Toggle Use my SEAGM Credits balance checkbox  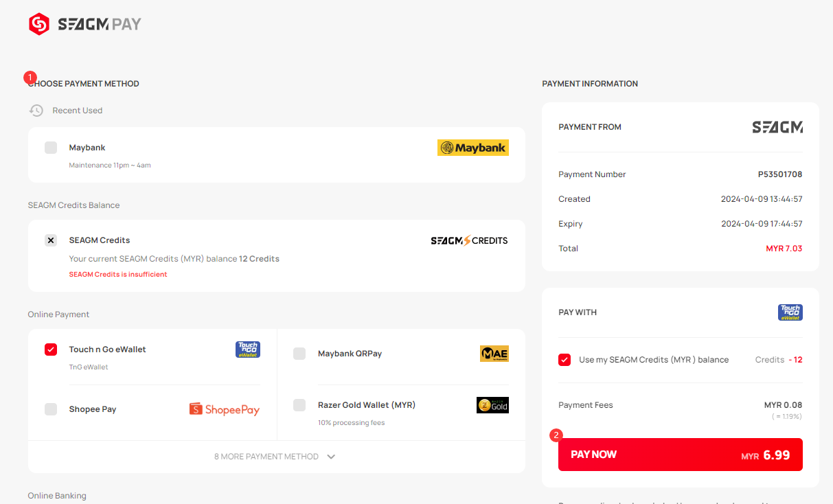point(564,360)
